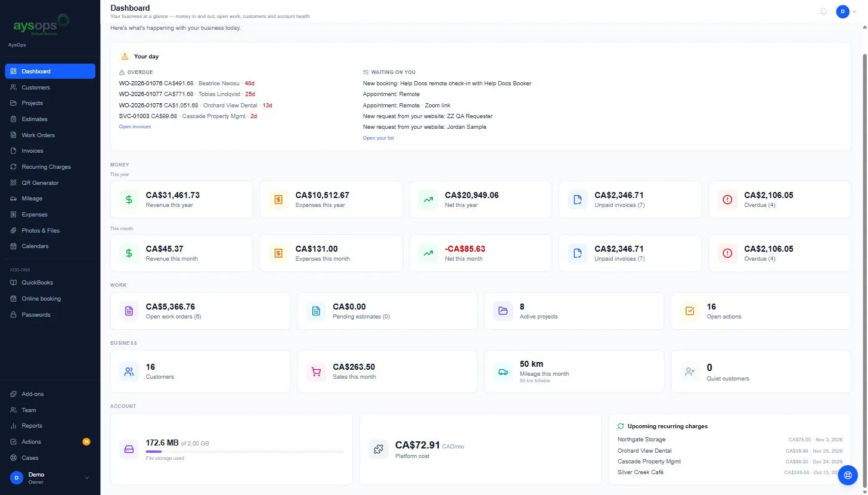
Task: Open the Reports section
Action: pyautogui.click(x=50, y=426)
